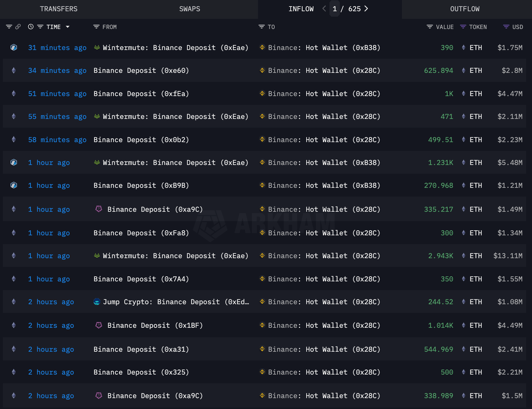
Task: Switch to the TRANSFERS tab
Action: [59, 9]
